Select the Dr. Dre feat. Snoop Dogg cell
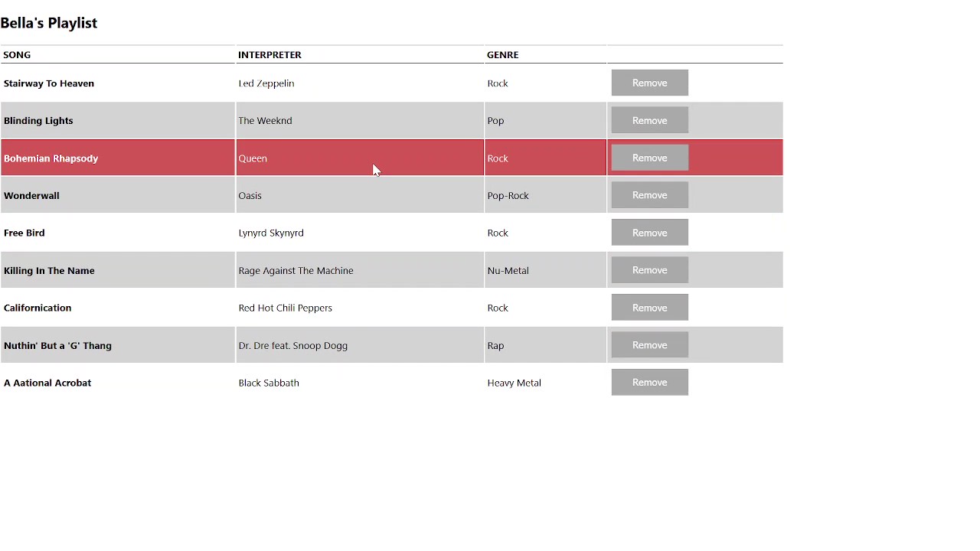 point(292,346)
